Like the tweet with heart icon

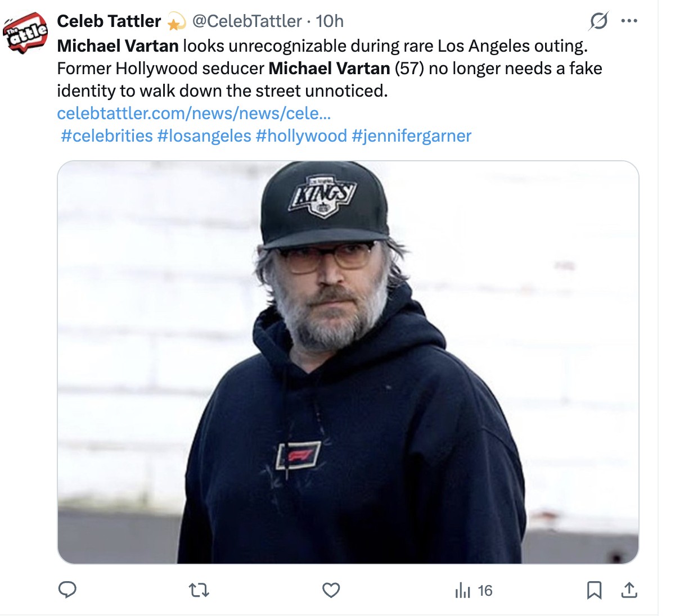tap(331, 590)
